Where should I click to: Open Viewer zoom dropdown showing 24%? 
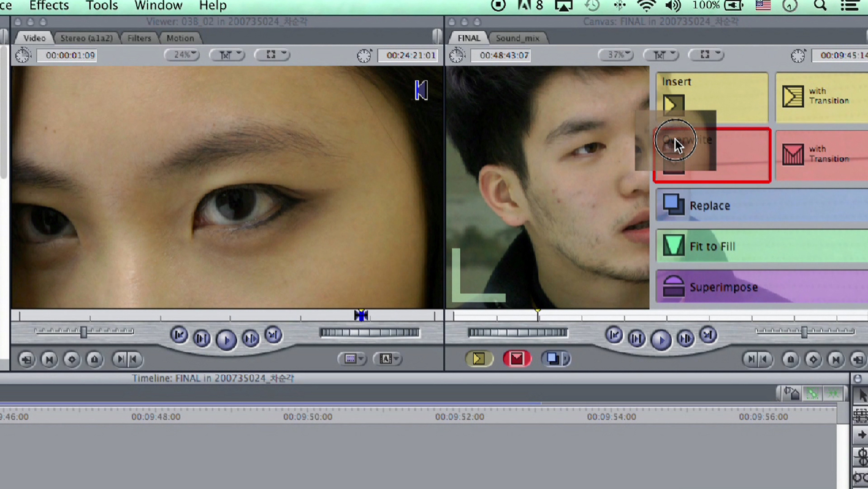click(x=182, y=55)
